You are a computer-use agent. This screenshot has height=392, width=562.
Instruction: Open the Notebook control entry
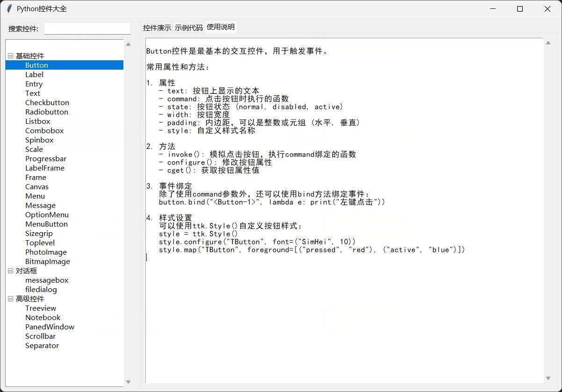click(43, 317)
